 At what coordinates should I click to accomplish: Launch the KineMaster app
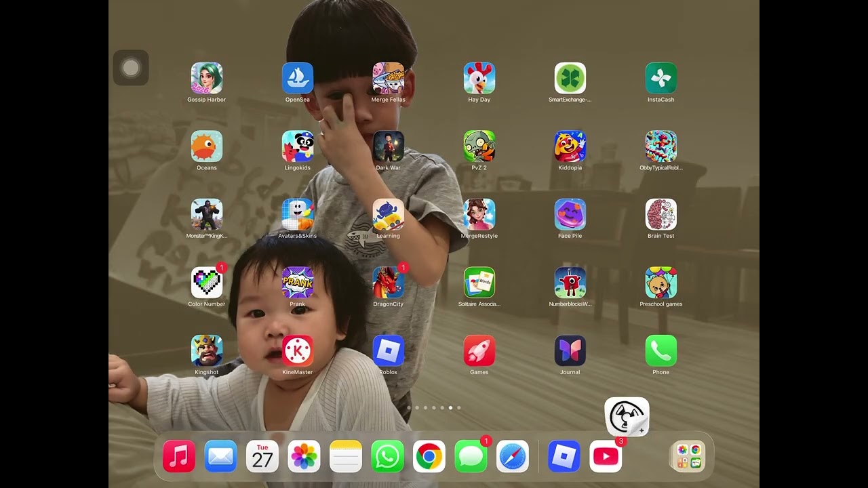click(298, 351)
